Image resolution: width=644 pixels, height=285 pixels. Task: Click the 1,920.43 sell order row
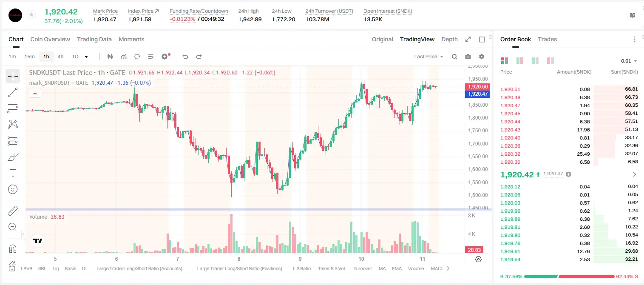coord(569,130)
